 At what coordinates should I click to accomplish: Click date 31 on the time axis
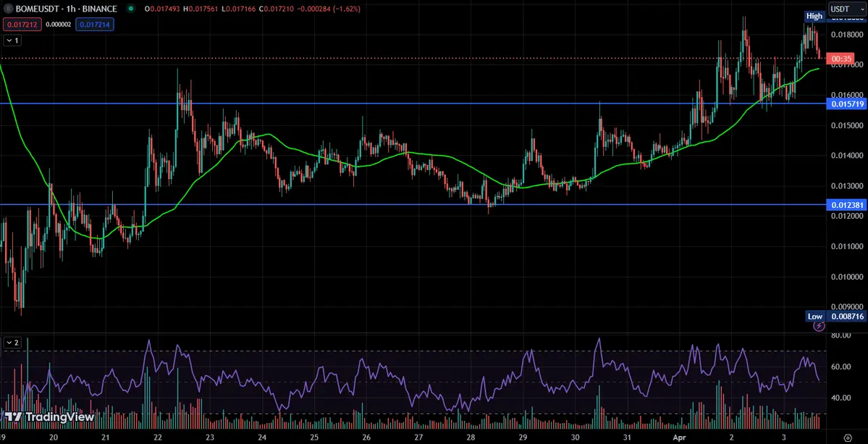click(x=627, y=437)
